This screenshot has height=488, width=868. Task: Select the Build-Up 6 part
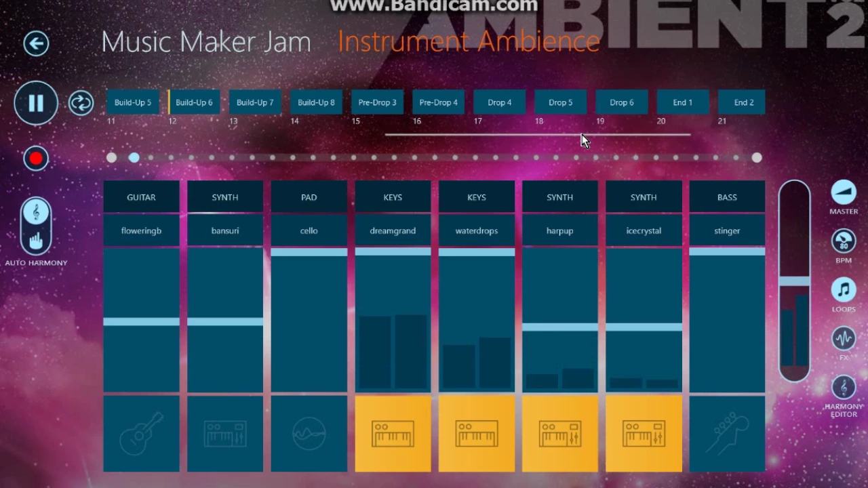point(194,102)
